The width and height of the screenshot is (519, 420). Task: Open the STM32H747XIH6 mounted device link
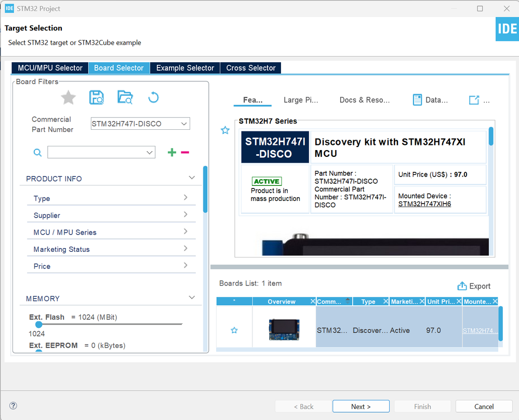[424, 204]
